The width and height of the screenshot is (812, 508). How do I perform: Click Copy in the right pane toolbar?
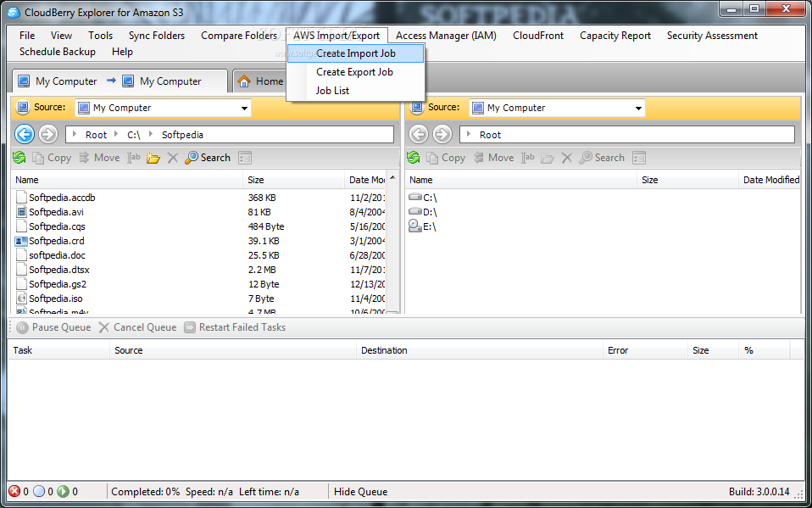446,158
